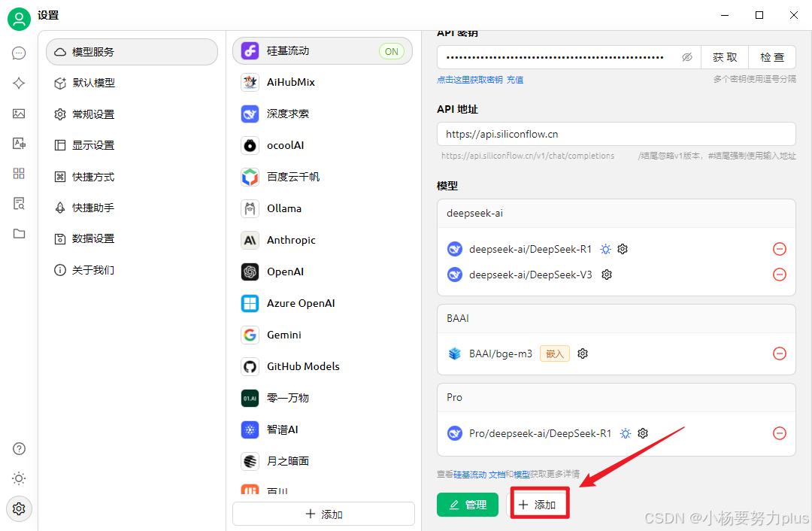Open the help question mark icon
Screen dimensions: 812x531
(x=19, y=448)
